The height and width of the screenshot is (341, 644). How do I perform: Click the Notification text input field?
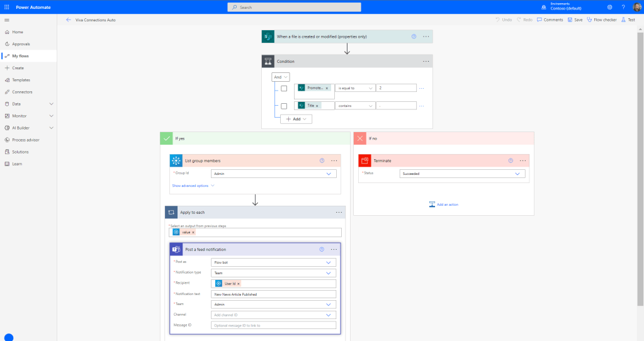[x=273, y=294]
